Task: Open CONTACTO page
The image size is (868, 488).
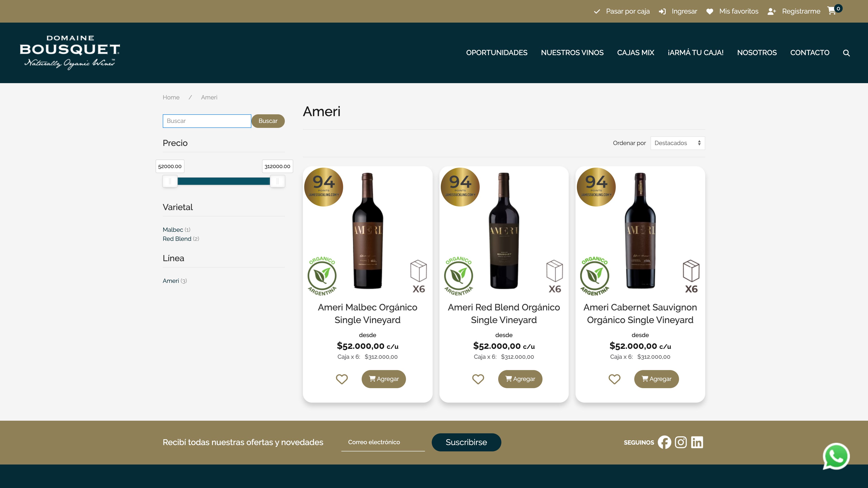Action: click(x=810, y=53)
